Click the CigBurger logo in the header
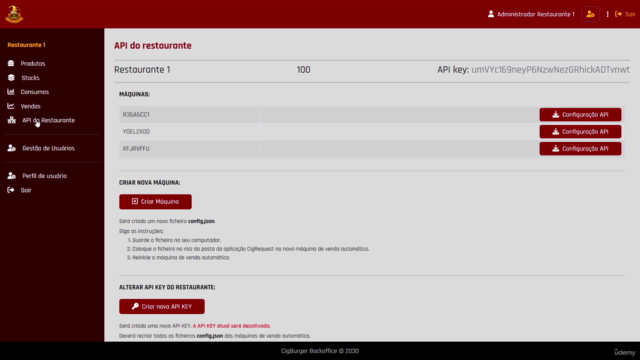The height and width of the screenshot is (360, 640). (x=14, y=14)
